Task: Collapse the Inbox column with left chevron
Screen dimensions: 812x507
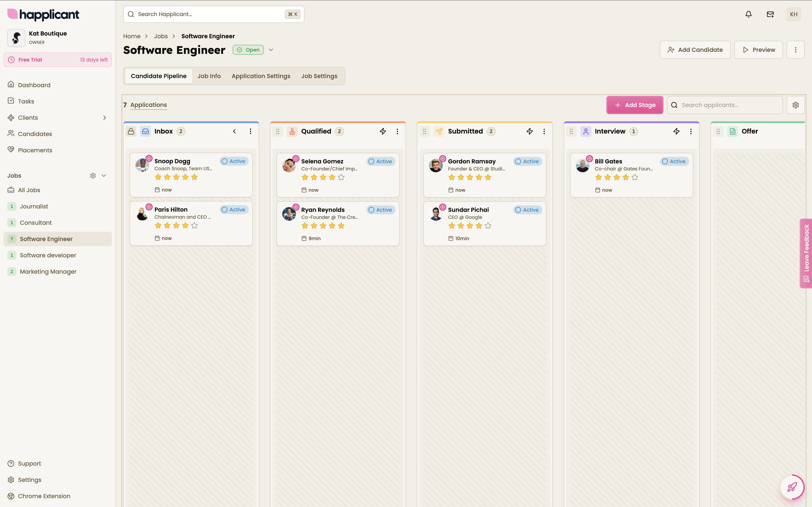Action: pyautogui.click(x=234, y=132)
